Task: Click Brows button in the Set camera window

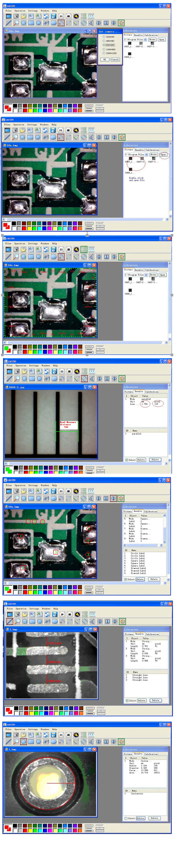Action: pos(152,39)
